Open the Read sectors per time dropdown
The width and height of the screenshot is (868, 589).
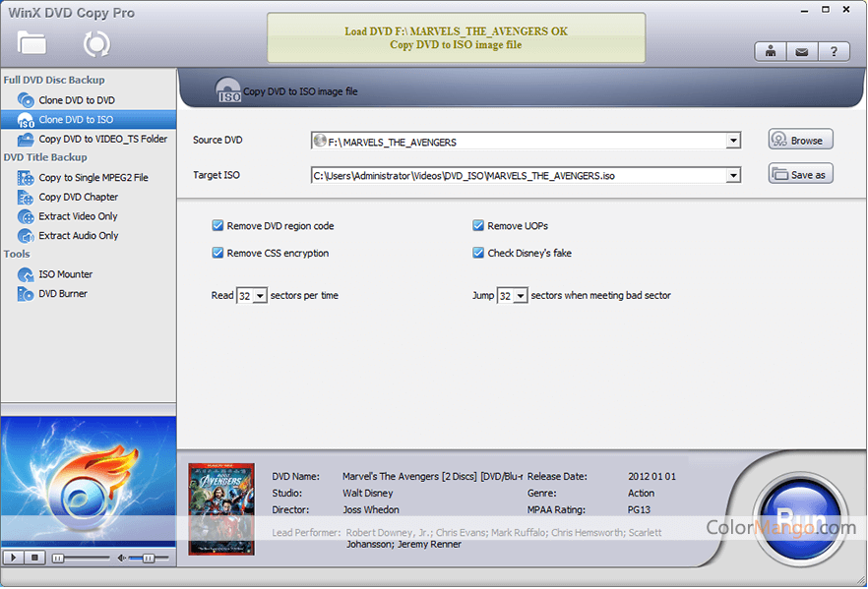click(260, 296)
